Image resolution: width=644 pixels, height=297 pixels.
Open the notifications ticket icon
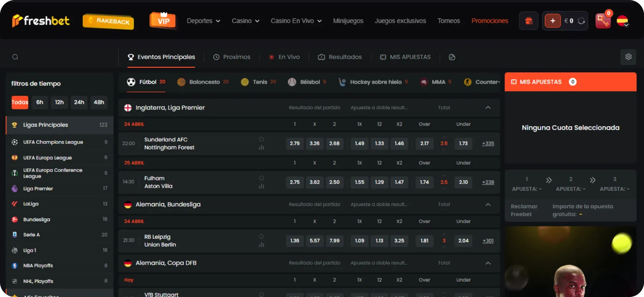coord(603,21)
